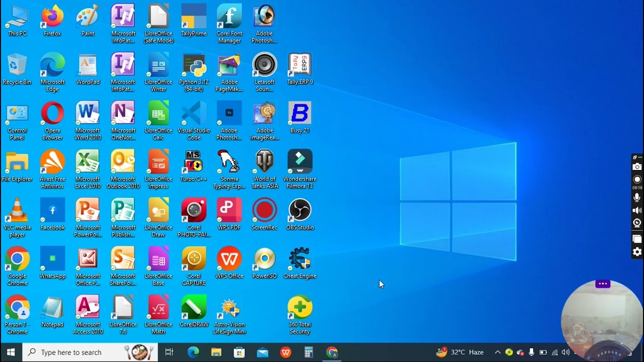
Task: Open recorder settings via the gear icon
Action: [637, 252]
